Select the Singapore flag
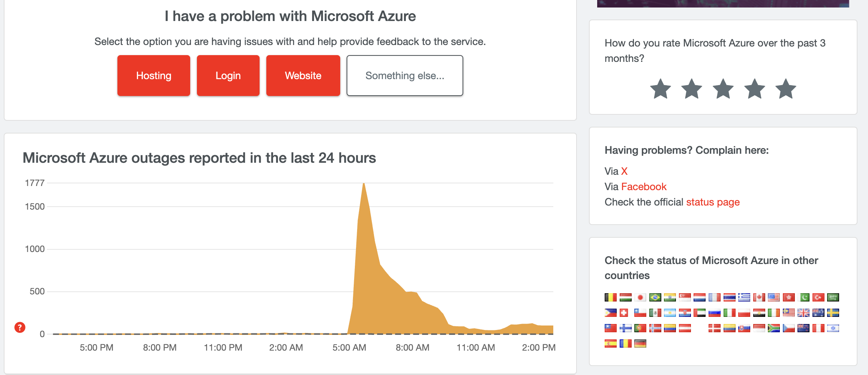The height and width of the screenshot is (375, 868). pos(685,297)
